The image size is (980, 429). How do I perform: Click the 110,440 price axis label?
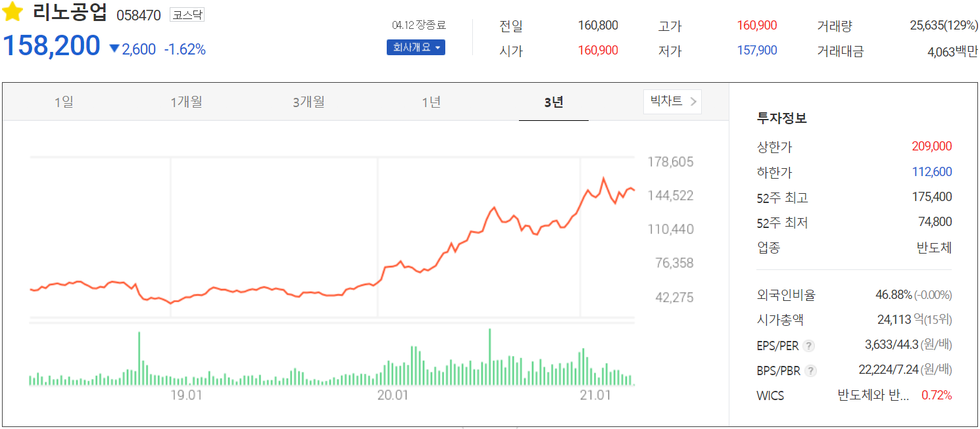coord(670,229)
